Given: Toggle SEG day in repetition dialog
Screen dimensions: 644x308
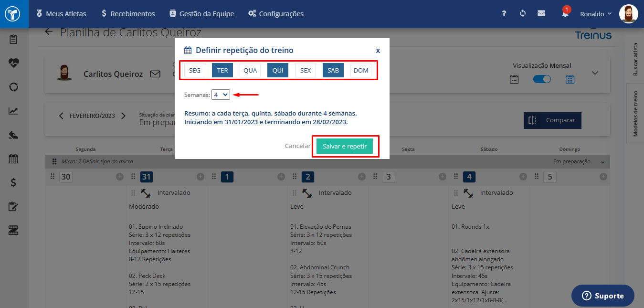Looking at the screenshot, I should pos(195,70).
